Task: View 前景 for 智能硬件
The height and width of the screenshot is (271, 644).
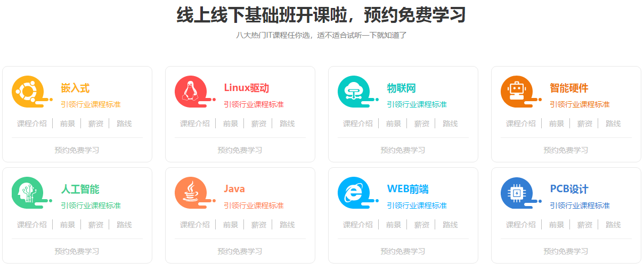Action: point(556,124)
